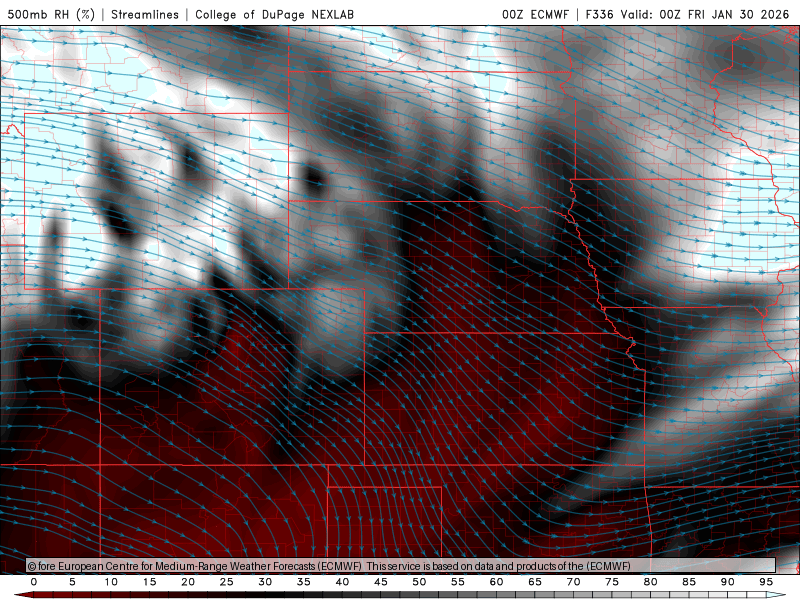
Task: Select the "F336" forecast hour text
Action: click(599, 14)
